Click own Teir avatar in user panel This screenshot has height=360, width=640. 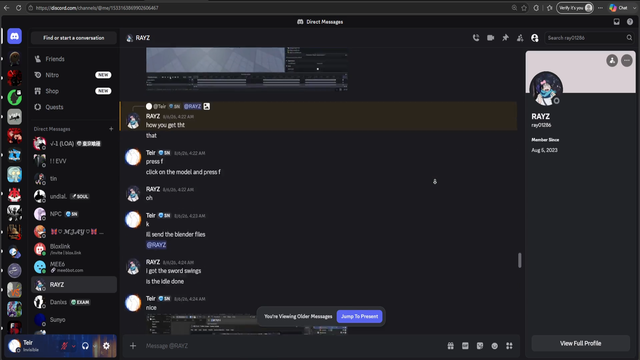coord(15,346)
